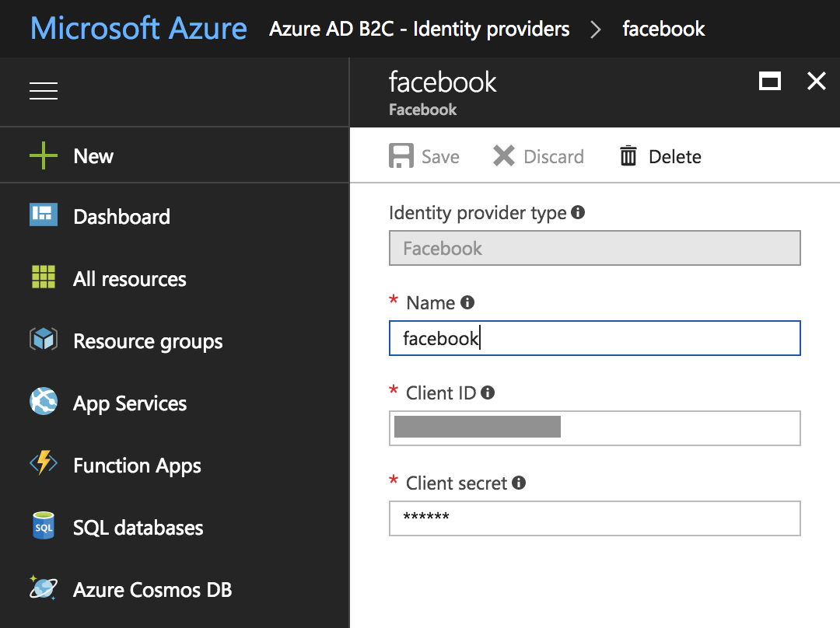Click the Resource groups cube icon
The height and width of the screenshot is (628, 840).
pyautogui.click(x=44, y=339)
